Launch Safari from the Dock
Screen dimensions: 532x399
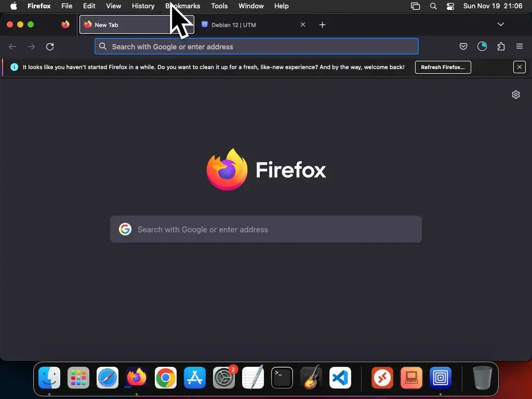(x=108, y=378)
